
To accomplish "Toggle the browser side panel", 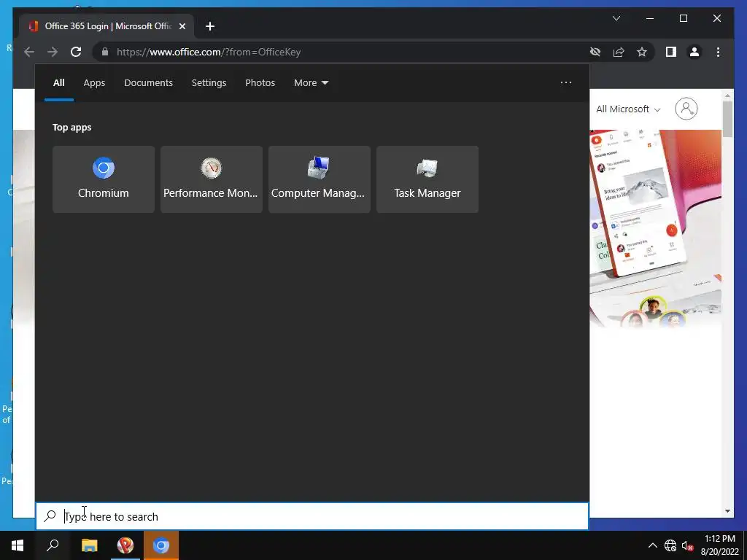I will pyautogui.click(x=671, y=52).
